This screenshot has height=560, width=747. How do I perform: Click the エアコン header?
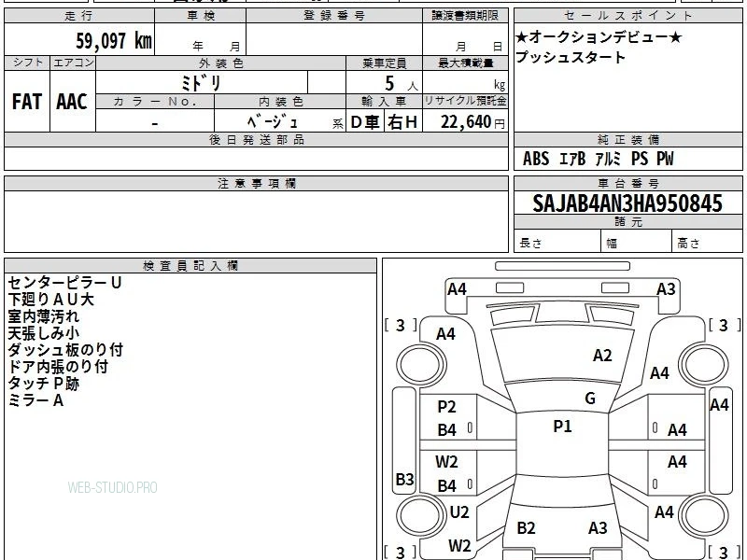coord(73,63)
